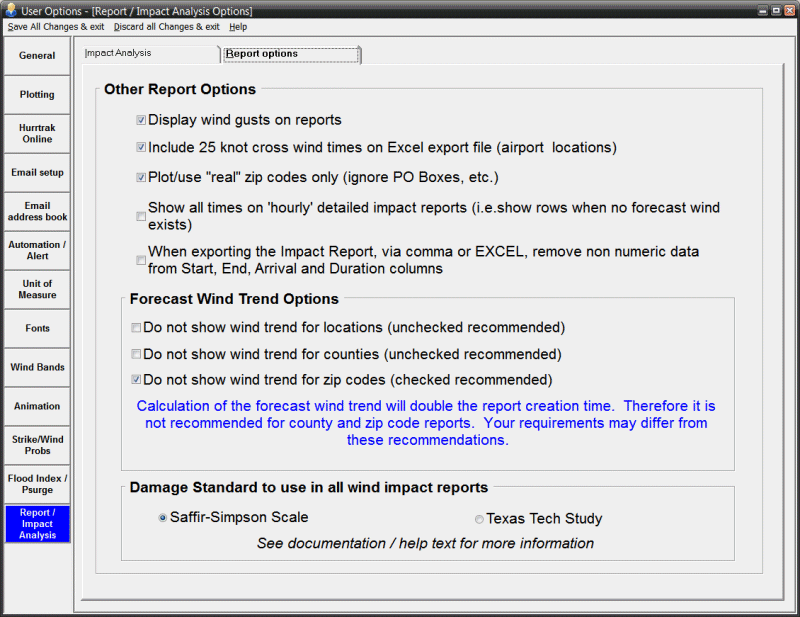Click the blue forecast wind trend note

pos(426,423)
